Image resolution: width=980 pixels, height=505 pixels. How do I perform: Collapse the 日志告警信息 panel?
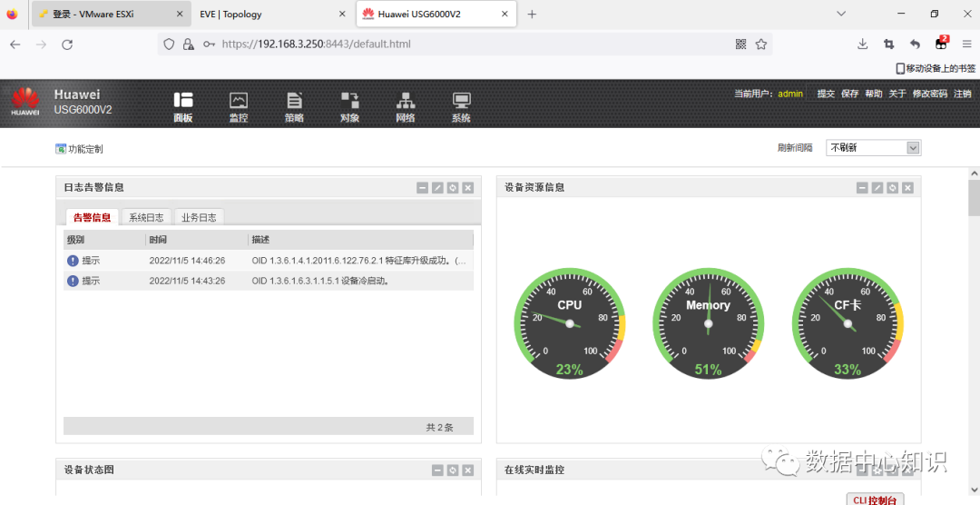pos(423,188)
